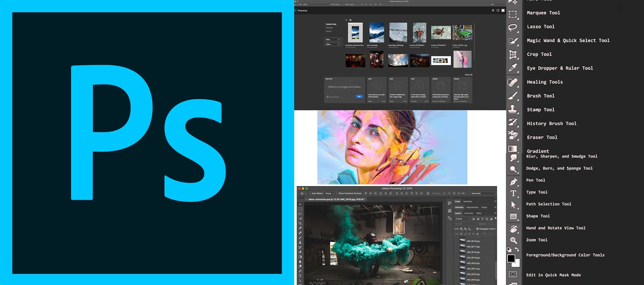Click blue Go button in stock search

tap(359, 96)
